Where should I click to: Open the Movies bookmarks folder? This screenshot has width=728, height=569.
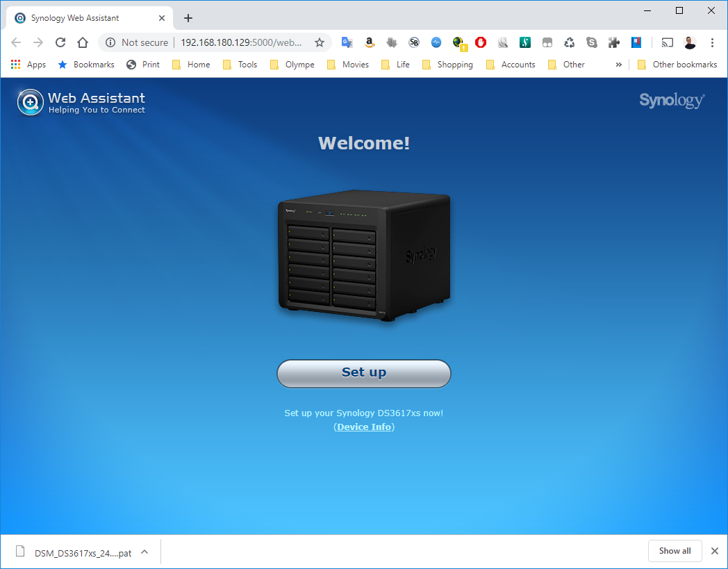pyautogui.click(x=348, y=65)
